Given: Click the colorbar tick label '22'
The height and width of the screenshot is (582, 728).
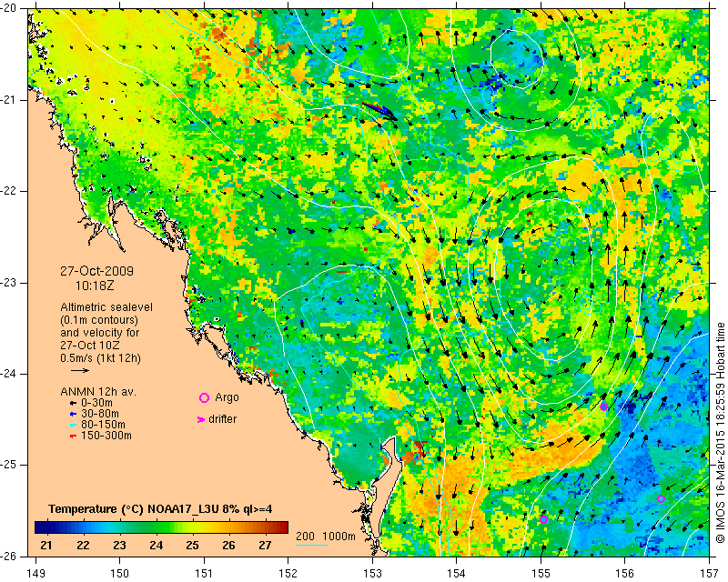Looking at the screenshot, I should point(83,545).
